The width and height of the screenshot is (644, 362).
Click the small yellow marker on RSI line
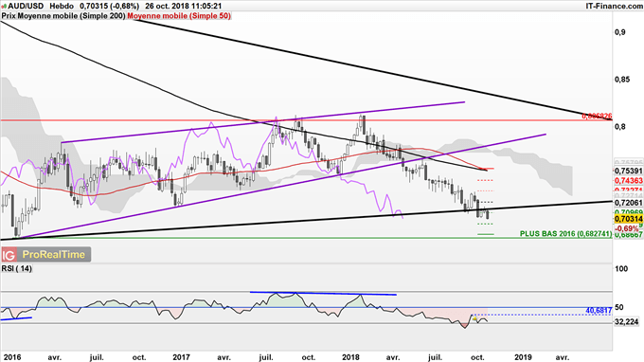[474, 318]
